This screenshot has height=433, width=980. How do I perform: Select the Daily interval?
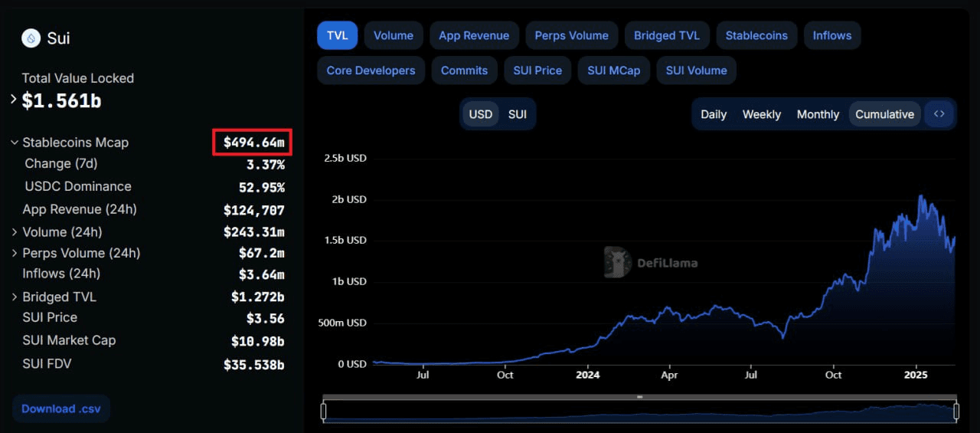tap(714, 114)
